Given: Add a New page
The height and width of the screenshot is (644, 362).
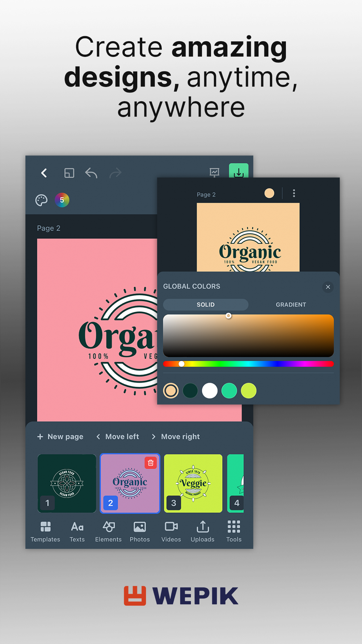Looking at the screenshot, I should [60, 436].
